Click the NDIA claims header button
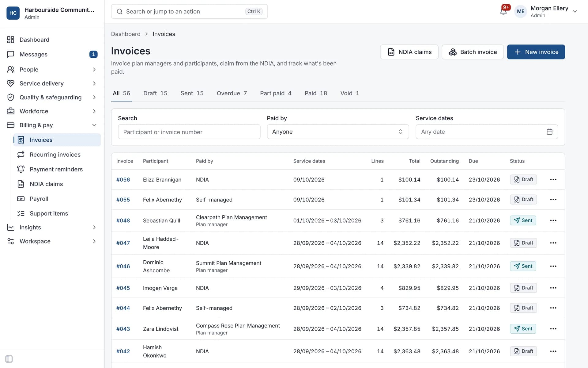The height and width of the screenshot is (368, 588). [x=409, y=52]
